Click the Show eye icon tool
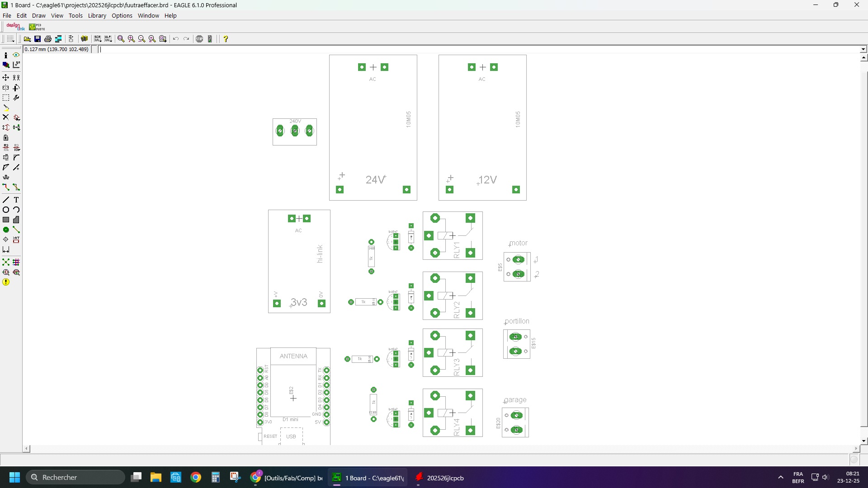This screenshot has width=868, height=488. (16, 55)
